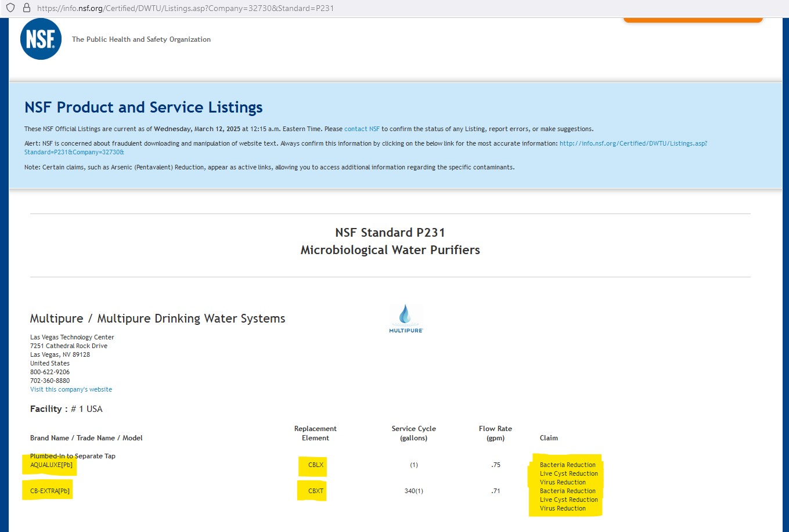This screenshot has width=789, height=532.
Task: Click the Wednesday, March 12, 2025 date text
Action: [197, 129]
